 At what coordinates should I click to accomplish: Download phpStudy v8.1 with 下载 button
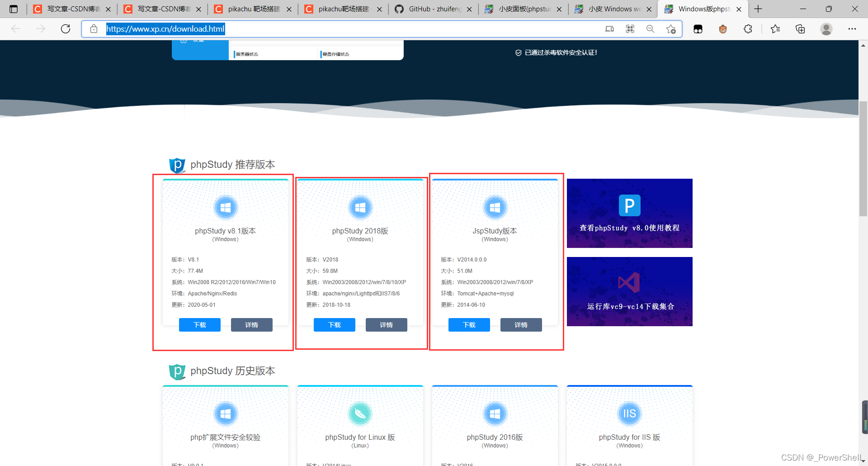[x=200, y=325]
